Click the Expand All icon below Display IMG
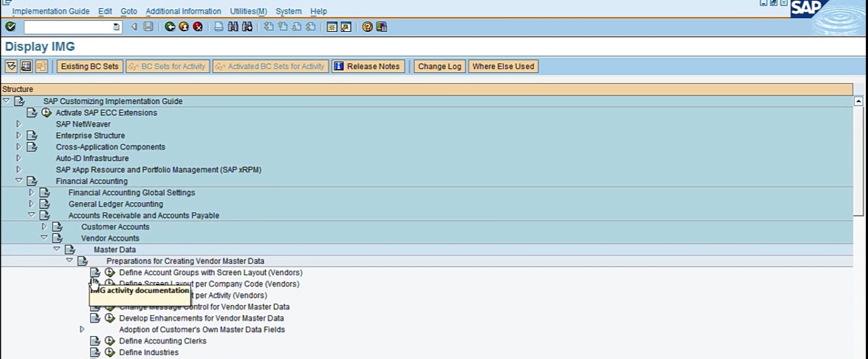 pyautogui.click(x=11, y=66)
